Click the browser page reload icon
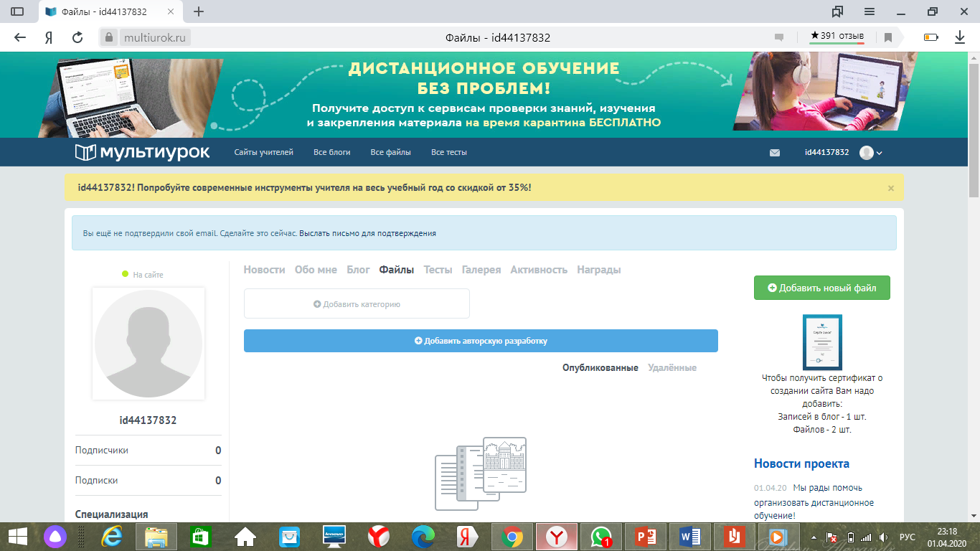980x551 pixels. (77, 37)
